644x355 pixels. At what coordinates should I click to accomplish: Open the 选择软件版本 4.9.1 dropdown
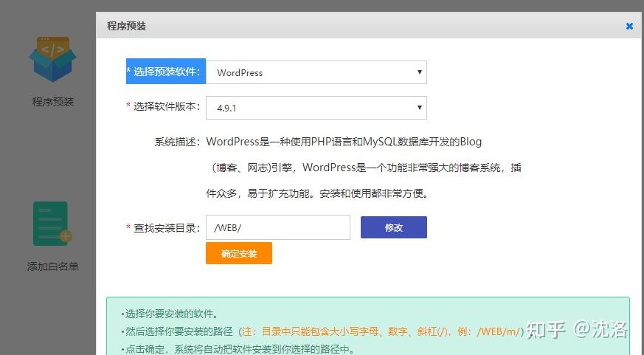tap(316, 108)
